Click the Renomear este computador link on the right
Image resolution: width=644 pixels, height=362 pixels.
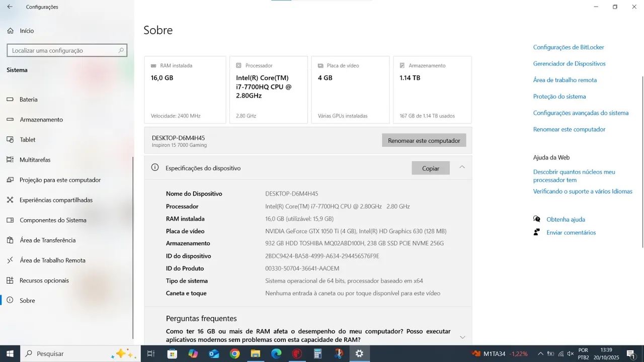(570, 129)
